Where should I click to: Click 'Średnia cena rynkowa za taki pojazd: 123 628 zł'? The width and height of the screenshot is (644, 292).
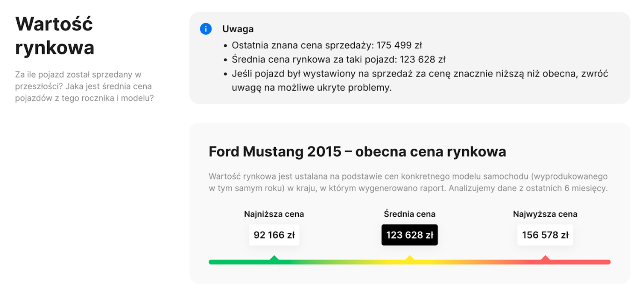click(338, 60)
